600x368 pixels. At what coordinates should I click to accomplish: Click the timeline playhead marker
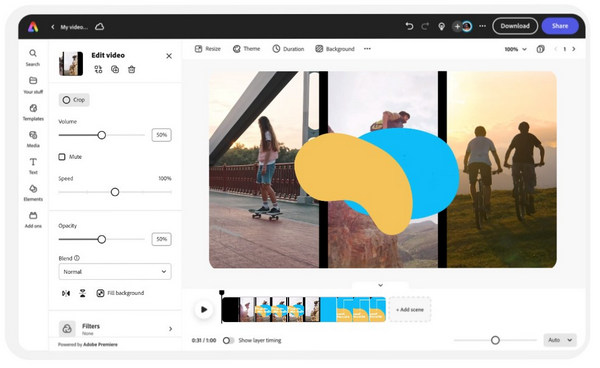tap(222, 293)
